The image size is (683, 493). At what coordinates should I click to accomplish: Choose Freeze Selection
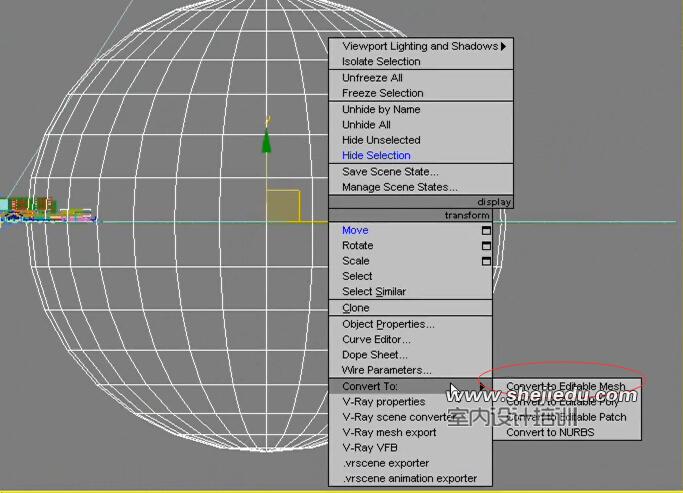pyautogui.click(x=421, y=93)
